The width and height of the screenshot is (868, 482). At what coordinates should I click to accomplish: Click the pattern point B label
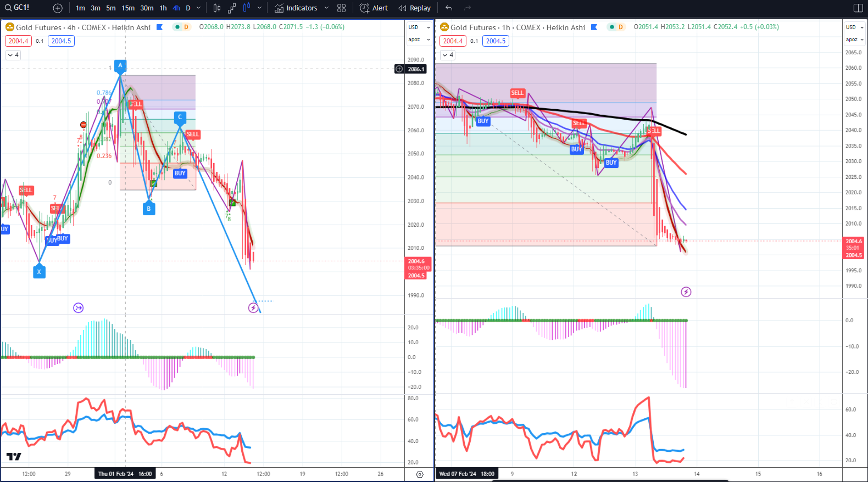pos(148,209)
